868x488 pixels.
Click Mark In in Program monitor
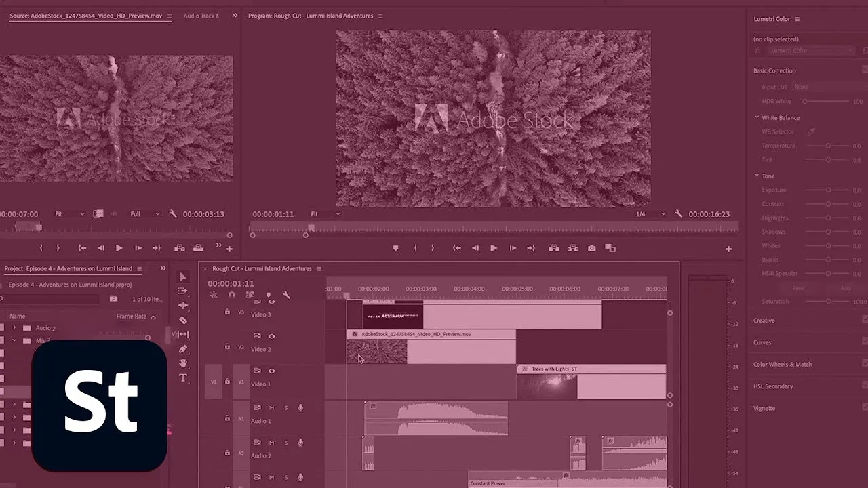(x=416, y=248)
